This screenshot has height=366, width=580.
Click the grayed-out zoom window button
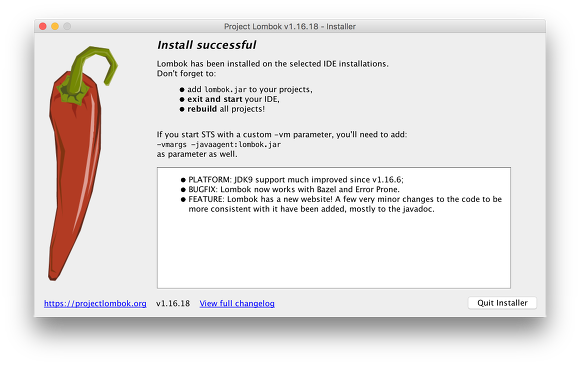click(67, 26)
